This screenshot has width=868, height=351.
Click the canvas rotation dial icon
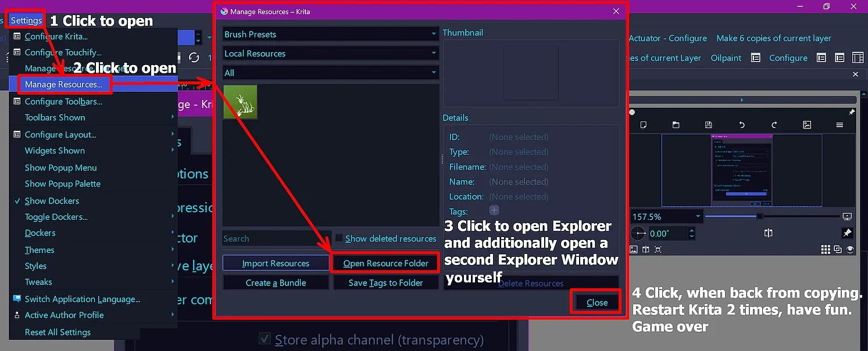point(638,233)
